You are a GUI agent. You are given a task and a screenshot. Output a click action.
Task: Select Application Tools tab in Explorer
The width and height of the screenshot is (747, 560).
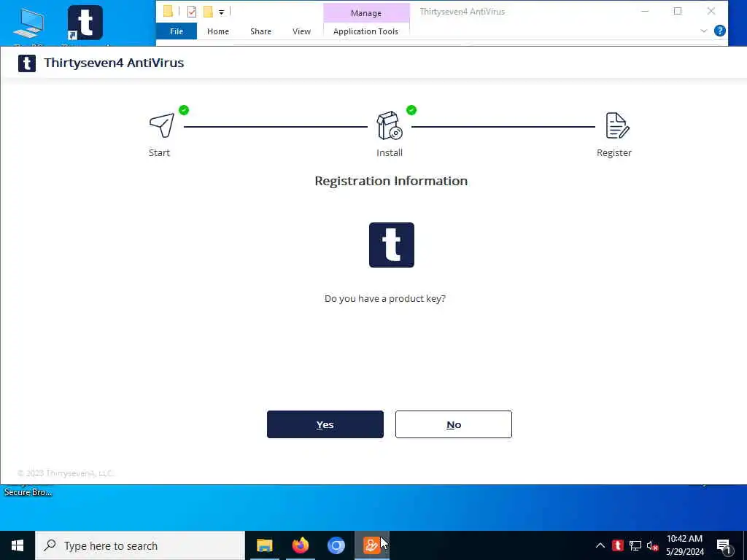pos(366,31)
